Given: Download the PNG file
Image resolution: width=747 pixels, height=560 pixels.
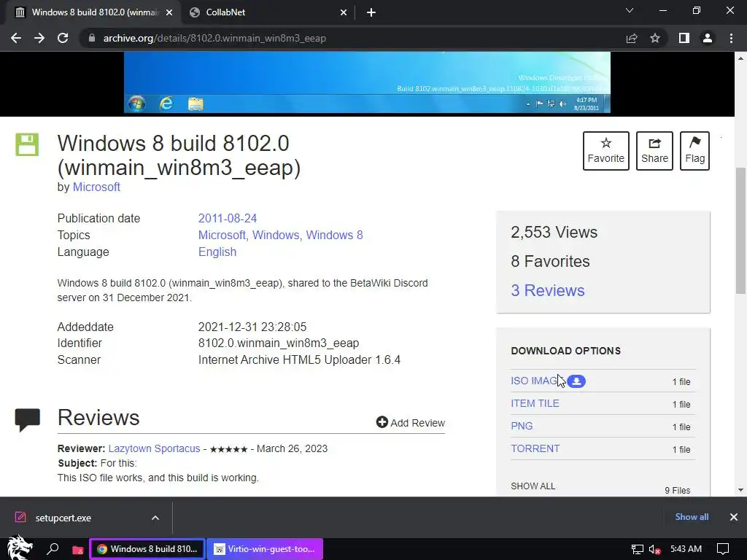Looking at the screenshot, I should point(522,426).
